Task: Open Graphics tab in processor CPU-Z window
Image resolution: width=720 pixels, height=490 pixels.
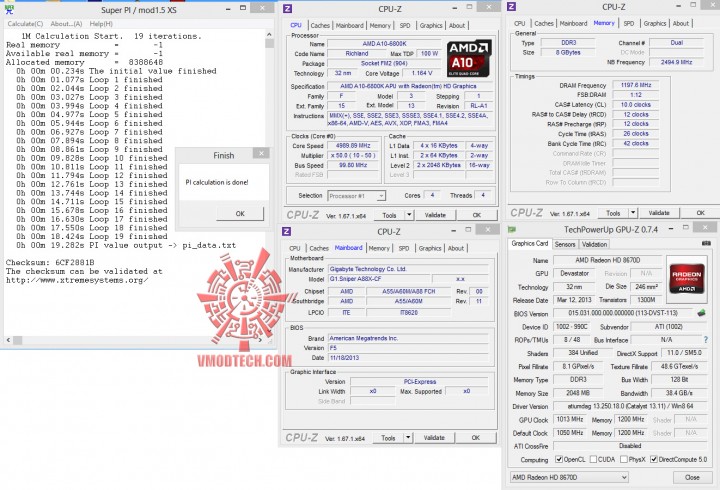Action: click(x=431, y=26)
